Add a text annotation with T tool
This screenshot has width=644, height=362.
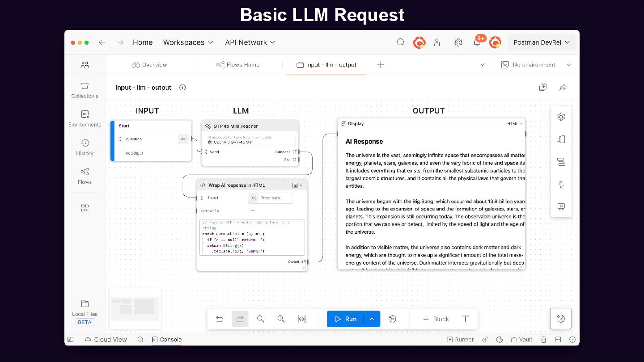click(x=465, y=319)
